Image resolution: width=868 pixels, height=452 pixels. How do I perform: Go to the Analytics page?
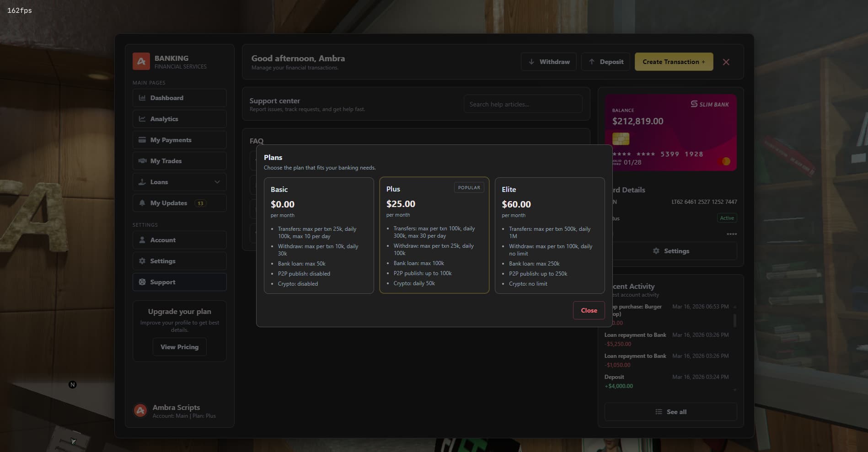(179, 119)
